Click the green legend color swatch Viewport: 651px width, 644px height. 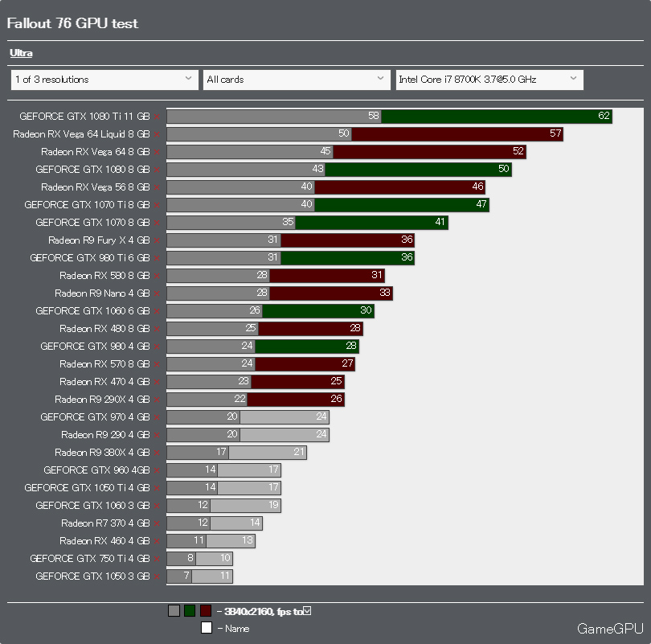click(x=190, y=611)
